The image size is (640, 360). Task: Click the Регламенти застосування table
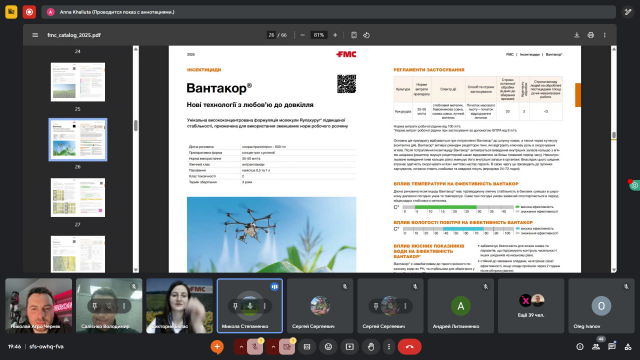click(478, 98)
